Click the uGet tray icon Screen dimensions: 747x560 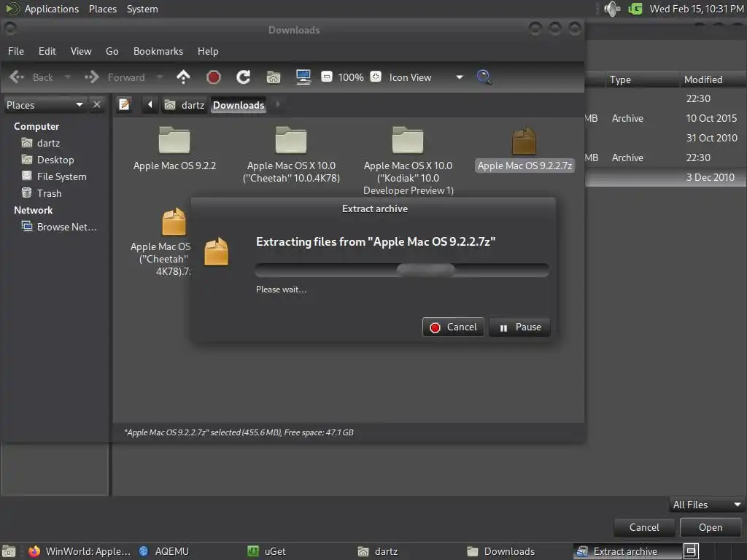[635, 9]
